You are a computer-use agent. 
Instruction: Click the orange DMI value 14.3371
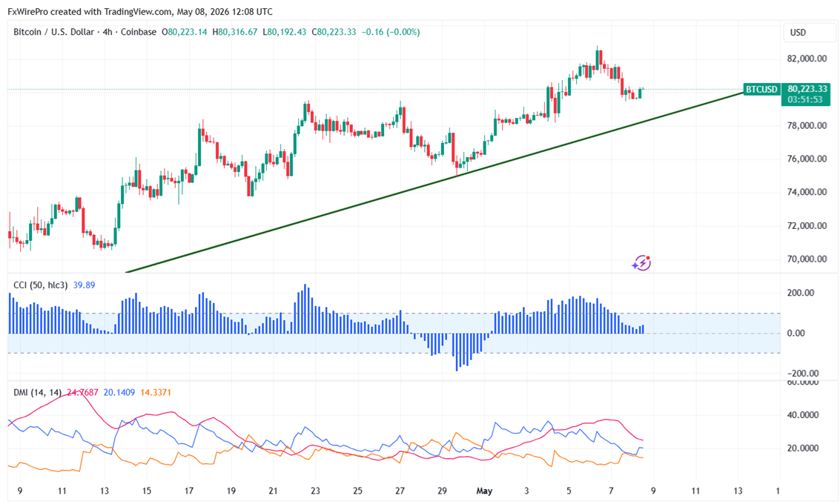(156, 392)
